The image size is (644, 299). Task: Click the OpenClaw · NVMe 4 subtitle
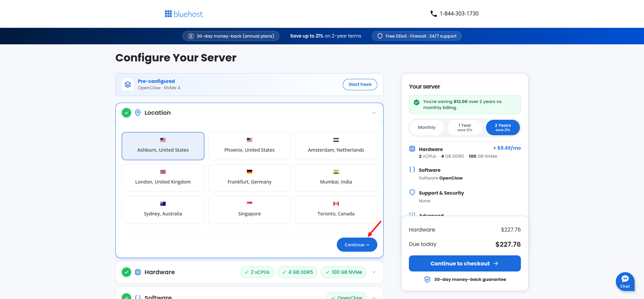[x=159, y=88]
